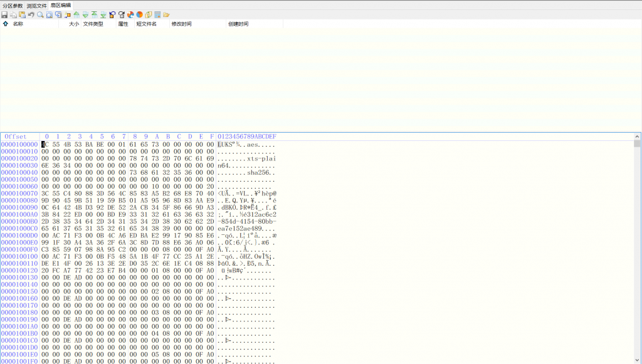The height and width of the screenshot is (364, 642).
Task: Go to next sector with green down arrow
Action: click(85, 15)
